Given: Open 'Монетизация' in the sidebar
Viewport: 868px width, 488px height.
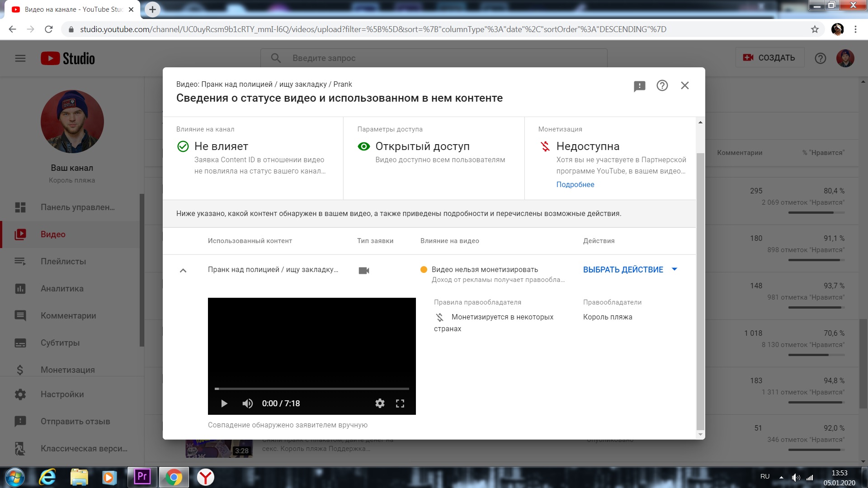Looking at the screenshot, I should [70, 369].
